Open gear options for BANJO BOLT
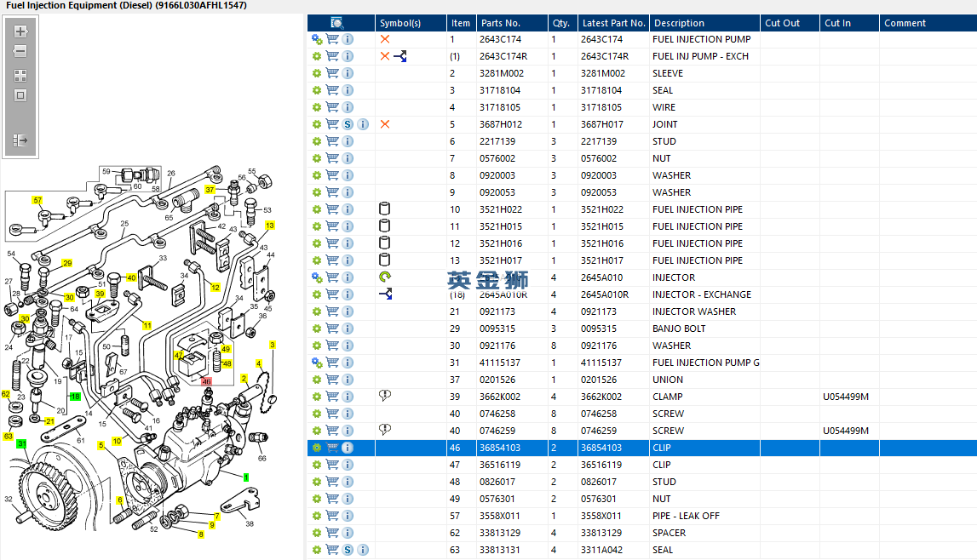The image size is (977, 560). (x=317, y=329)
